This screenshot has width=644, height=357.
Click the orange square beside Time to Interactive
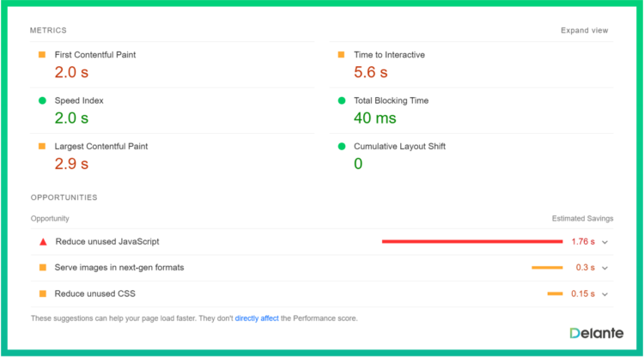pos(341,55)
